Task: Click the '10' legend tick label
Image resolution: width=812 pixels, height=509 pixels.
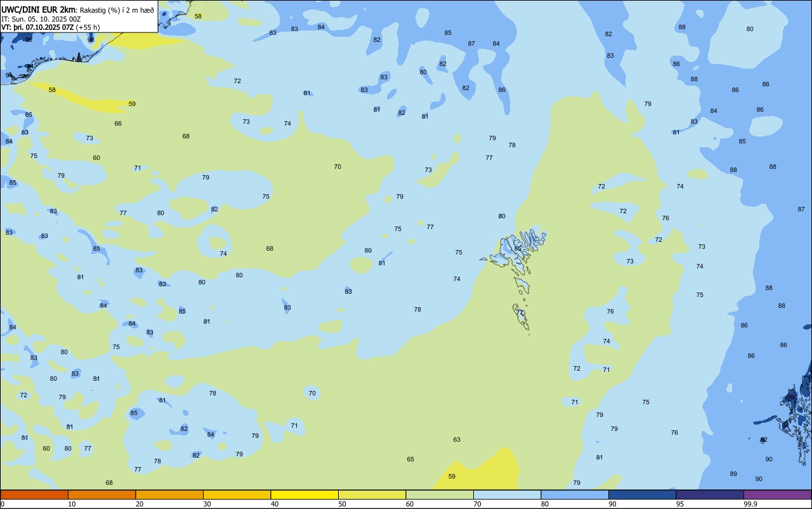Action: (72, 504)
